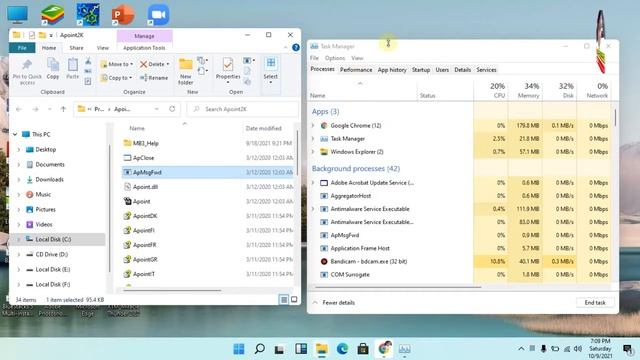Open address bar history dropdown arrow
The height and width of the screenshot is (360, 640).
tap(157, 109)
